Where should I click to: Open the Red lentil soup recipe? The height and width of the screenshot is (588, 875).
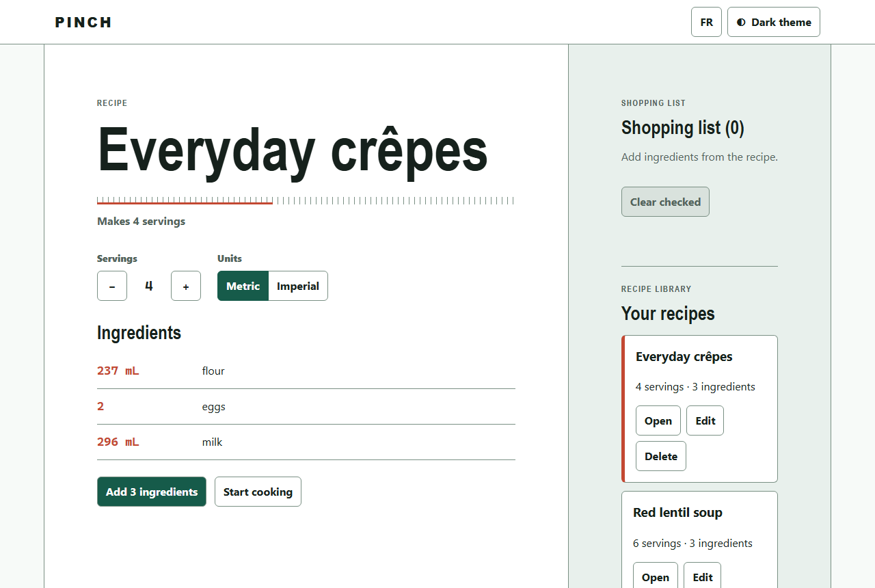(x=656, y=576)
